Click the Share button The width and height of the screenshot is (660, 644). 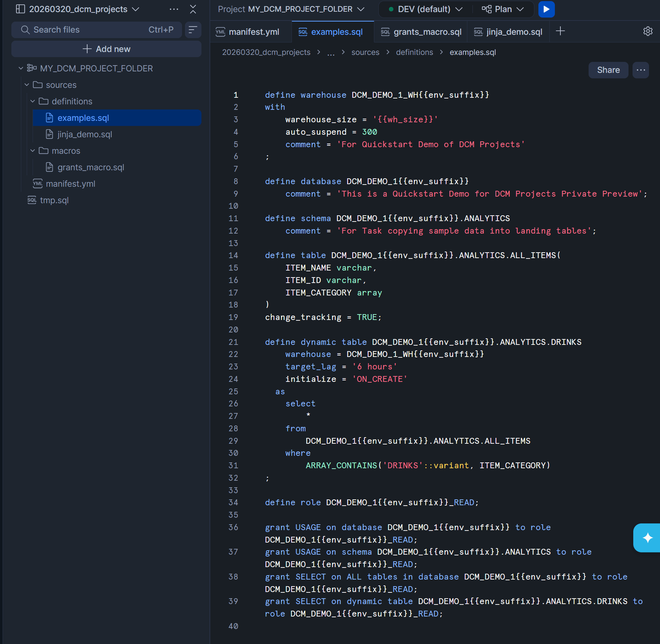608,70
